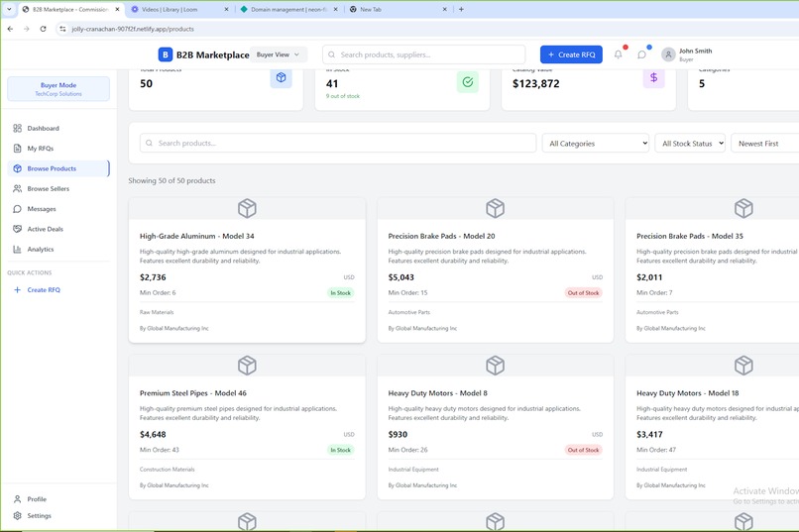Image resolution: width=799 pixels, height=532 pixels.
Task: Click the $5,043 price text
Action: pos(401,277)
